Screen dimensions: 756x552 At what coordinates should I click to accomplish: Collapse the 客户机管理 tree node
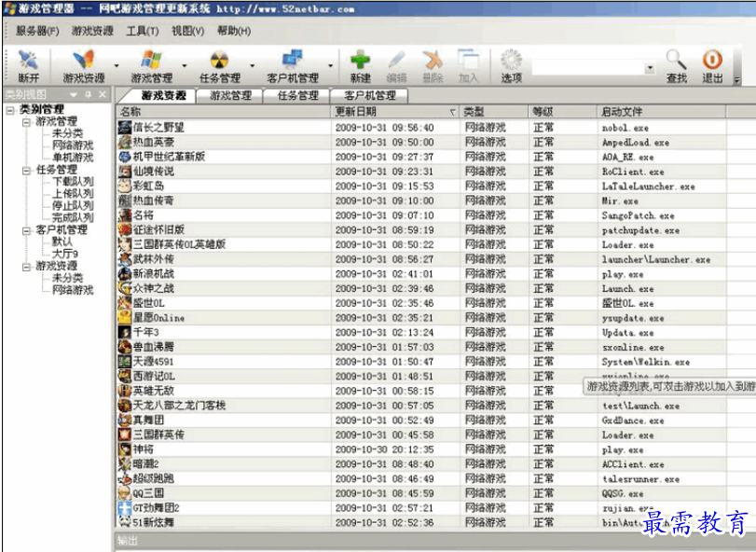[26, 230]
